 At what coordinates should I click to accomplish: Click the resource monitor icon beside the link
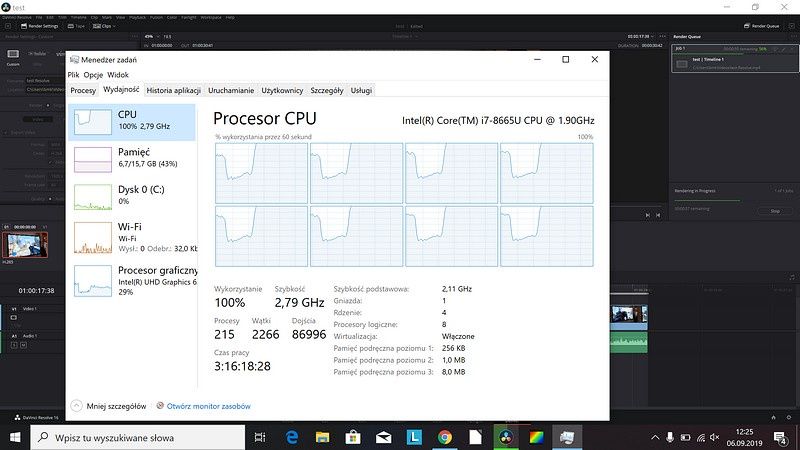[x=160, y=406]
